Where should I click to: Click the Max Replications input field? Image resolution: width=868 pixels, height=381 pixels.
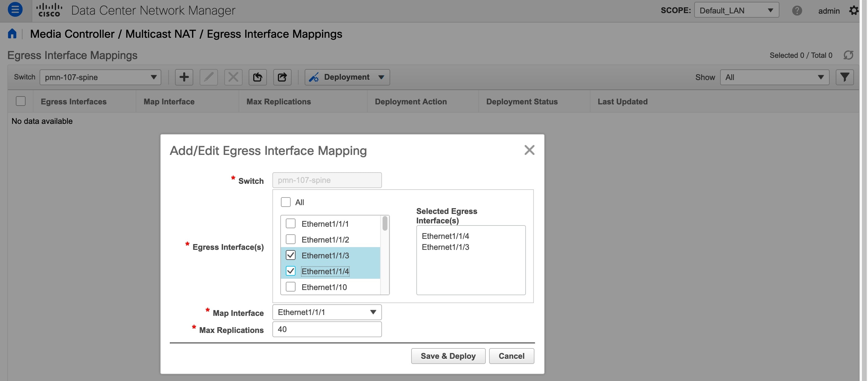327,329
